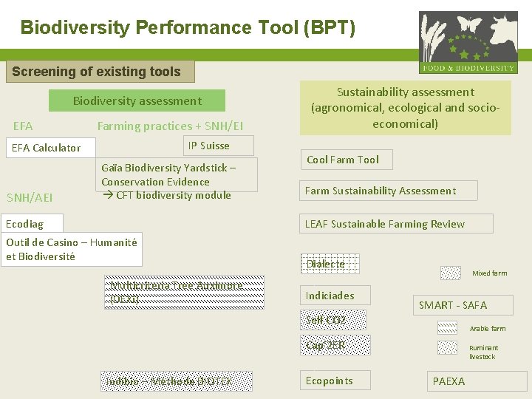Click the 'Indiciades' box

click(335, 295)
